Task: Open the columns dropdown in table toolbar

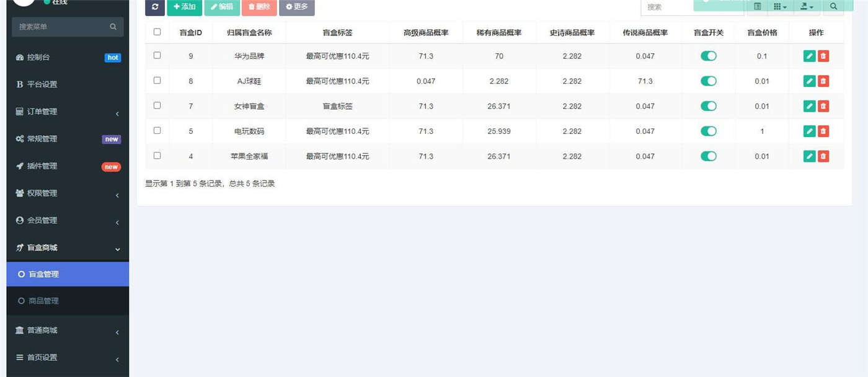Action: [780, 7]
